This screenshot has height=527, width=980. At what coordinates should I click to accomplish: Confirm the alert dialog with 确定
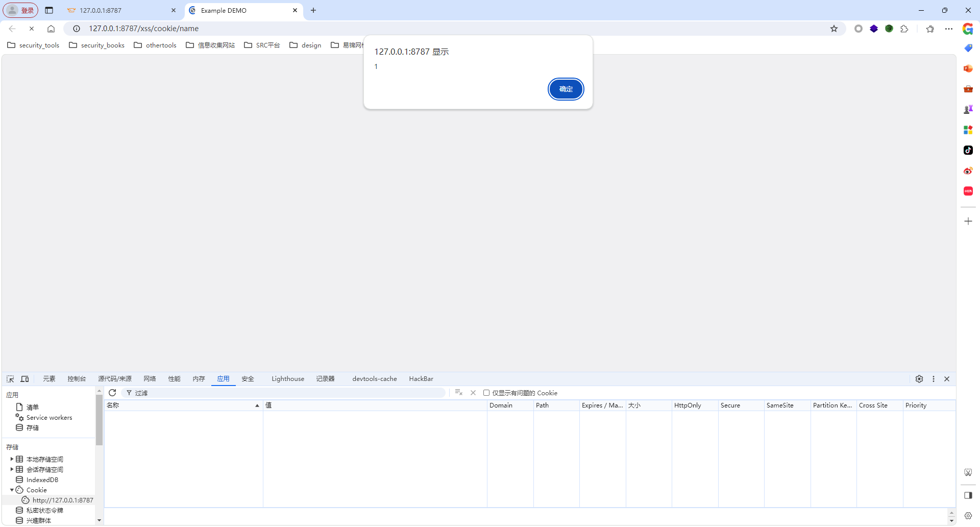566,89
